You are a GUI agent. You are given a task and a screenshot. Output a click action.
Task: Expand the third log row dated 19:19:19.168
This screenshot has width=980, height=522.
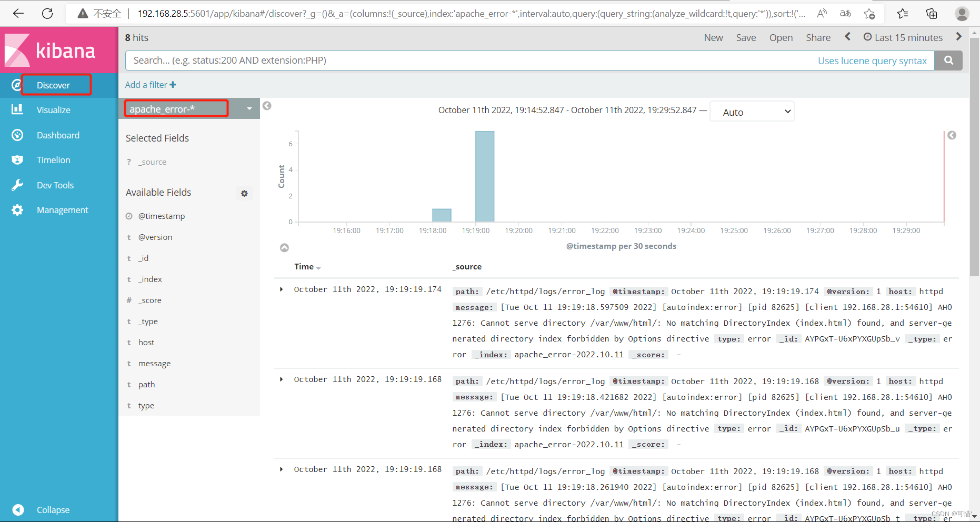click(x=282, y=469)
